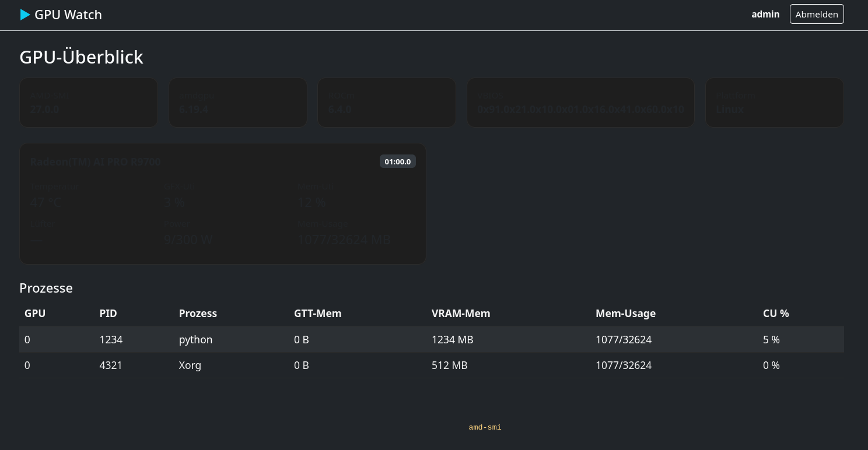Click the 01:00.0 bus ID badge

click(x=398, y=161)
